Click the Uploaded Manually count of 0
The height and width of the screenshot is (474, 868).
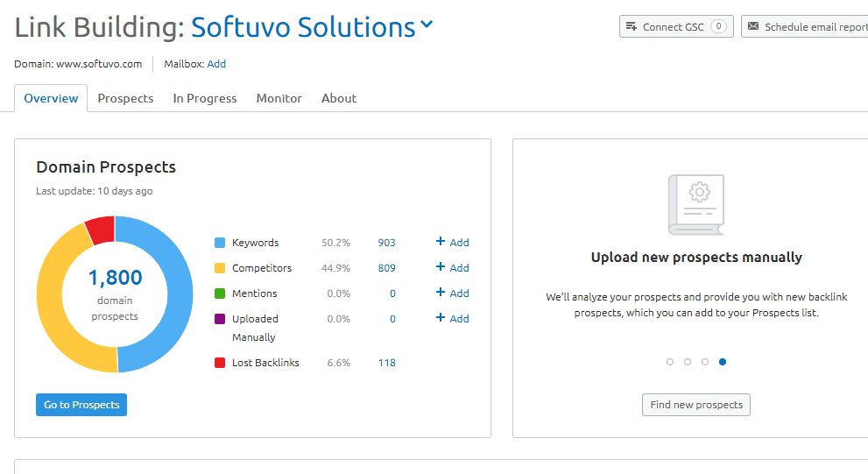tap(392, 319)
